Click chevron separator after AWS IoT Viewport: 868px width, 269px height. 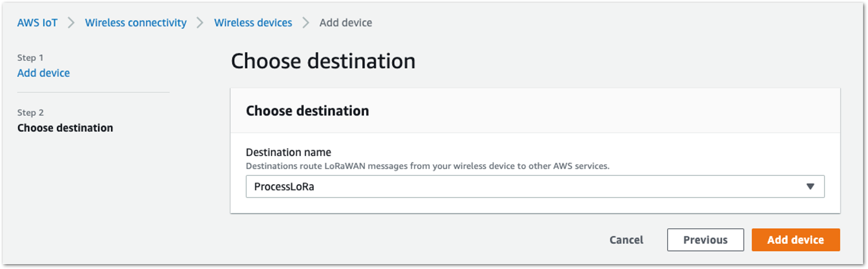coord(71,23)
